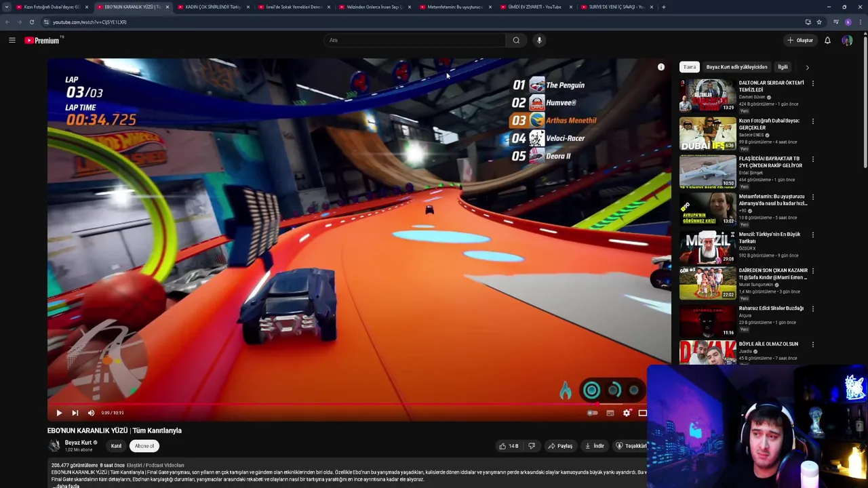The image size is (868, 488).
Task: Show the video info card icon
Action: pyautogui.click(x=661, y=67)
